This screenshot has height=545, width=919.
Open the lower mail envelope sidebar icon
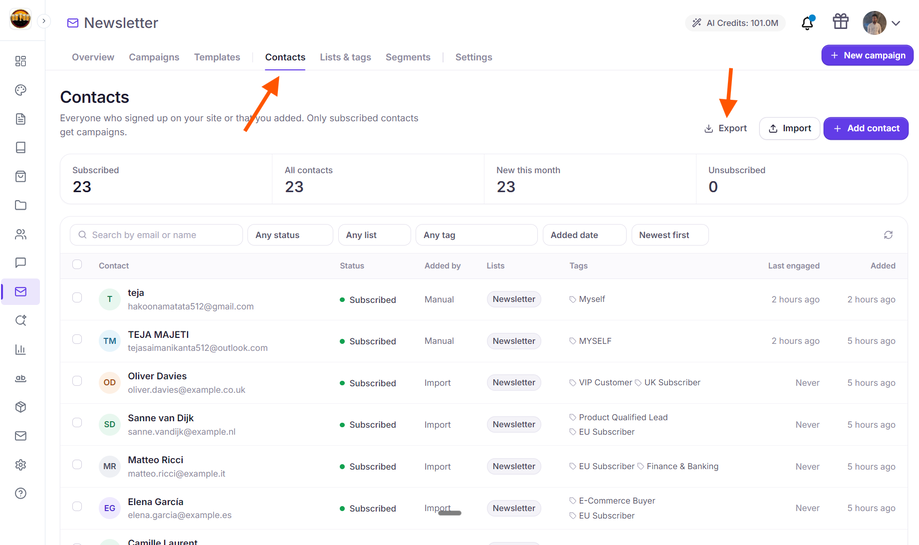21,435
